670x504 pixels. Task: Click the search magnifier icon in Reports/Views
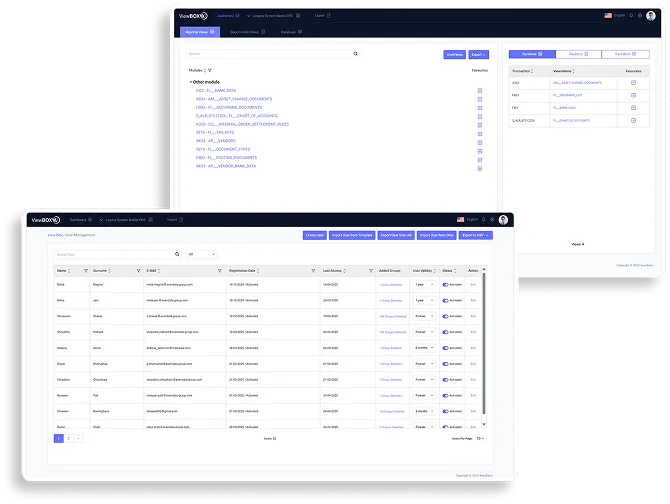point(355,54)
